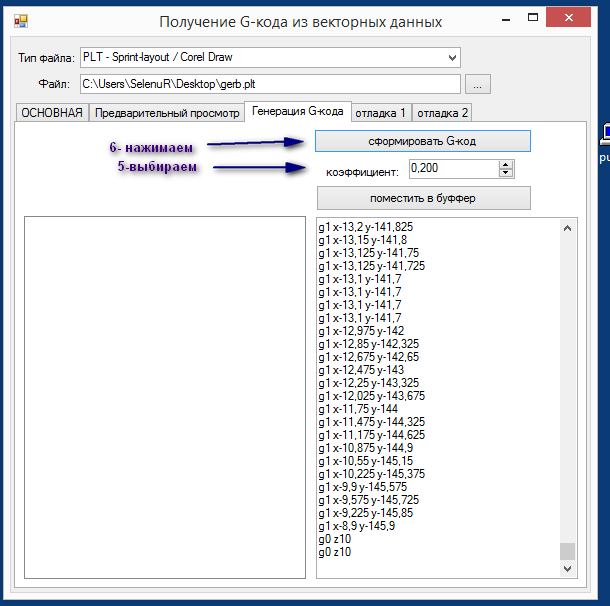Switch to the ОСНОВНАЯ tab
Viewport: 610px width, 606px height.
[52, 113]
